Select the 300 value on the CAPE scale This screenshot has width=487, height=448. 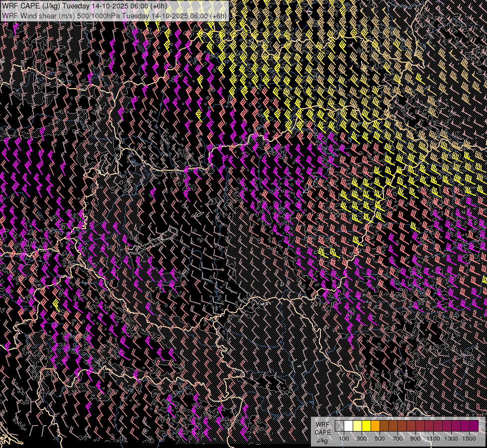coord(362,439)
